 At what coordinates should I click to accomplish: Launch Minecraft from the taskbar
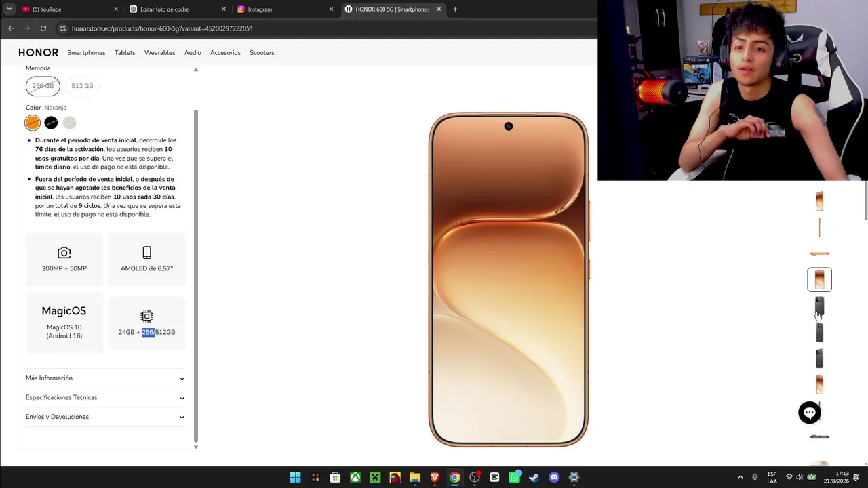(375, 477)
